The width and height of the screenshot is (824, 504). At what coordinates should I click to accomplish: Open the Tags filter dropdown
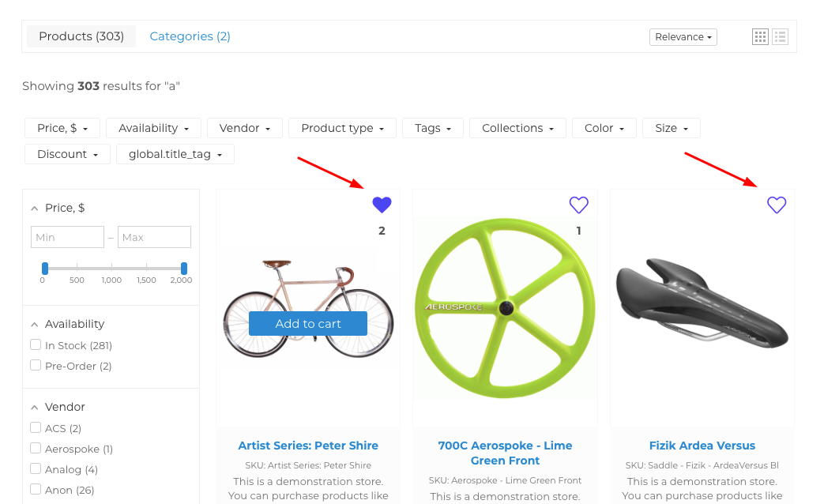pyautogui.click(x=433, y=128)
